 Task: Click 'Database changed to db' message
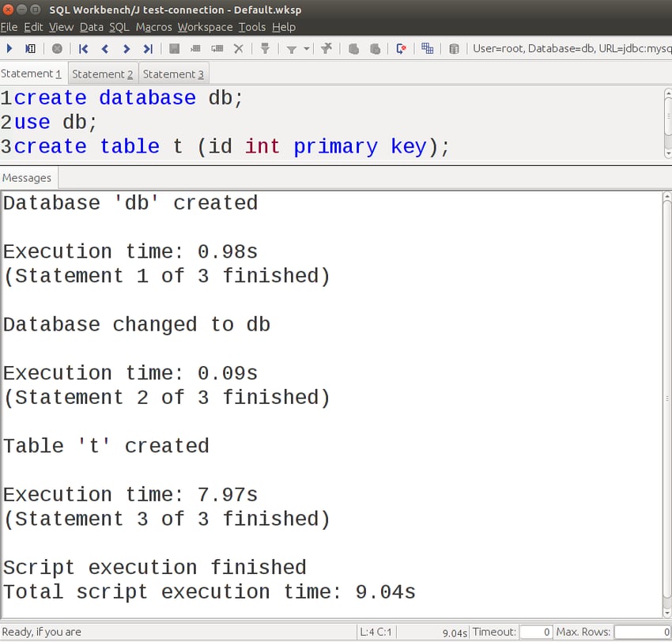[x=137, y=325]
